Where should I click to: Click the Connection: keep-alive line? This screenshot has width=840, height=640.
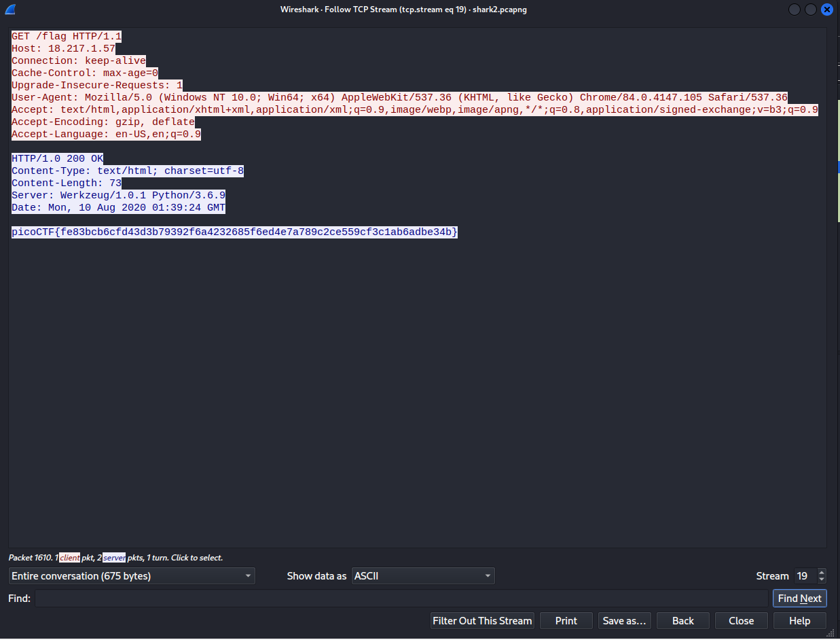79,61
